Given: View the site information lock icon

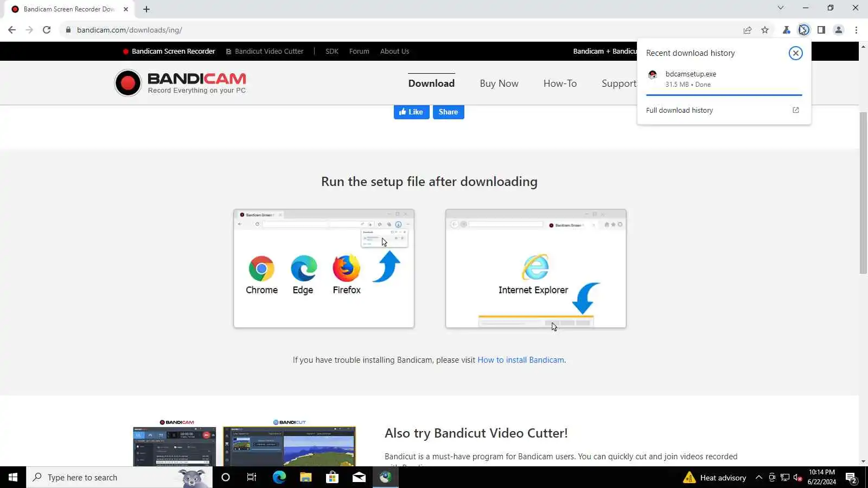Looking at the screenshot, I should 68,30.
